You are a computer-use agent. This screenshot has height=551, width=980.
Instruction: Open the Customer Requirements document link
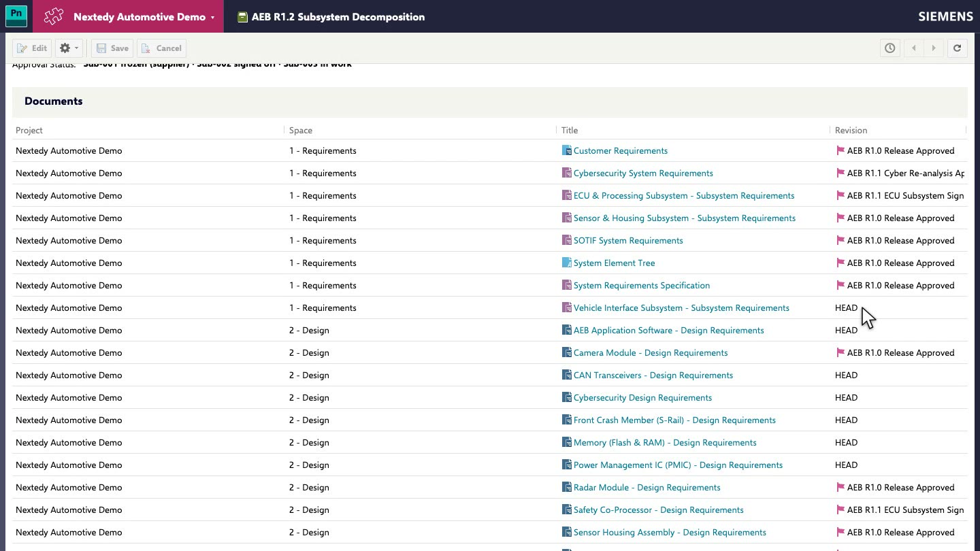(621, 151)
